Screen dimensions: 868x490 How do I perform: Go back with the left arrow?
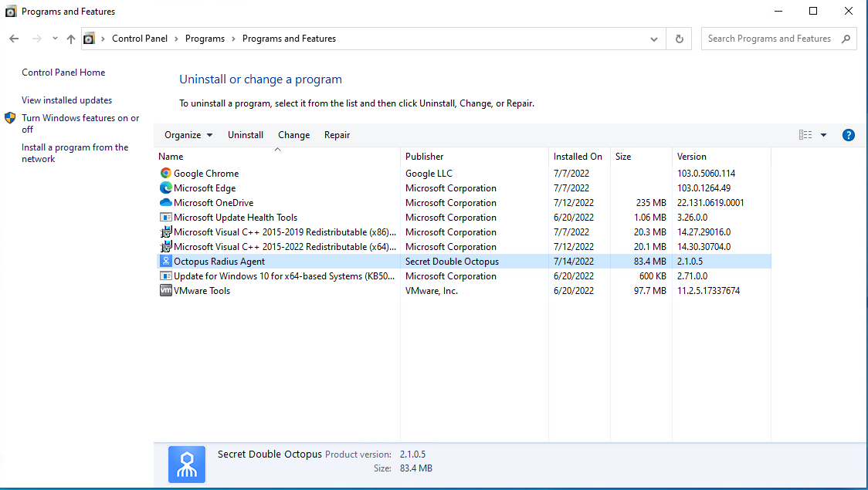tap(15, 39)
